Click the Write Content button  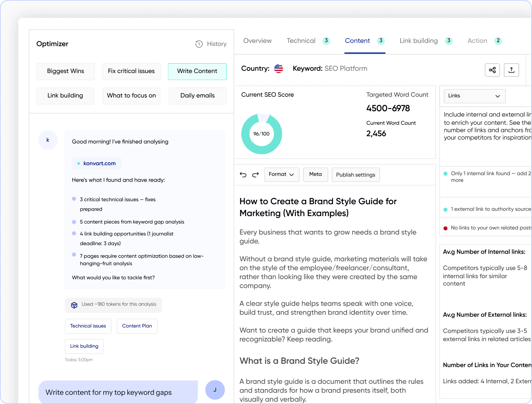click(197, 71)
